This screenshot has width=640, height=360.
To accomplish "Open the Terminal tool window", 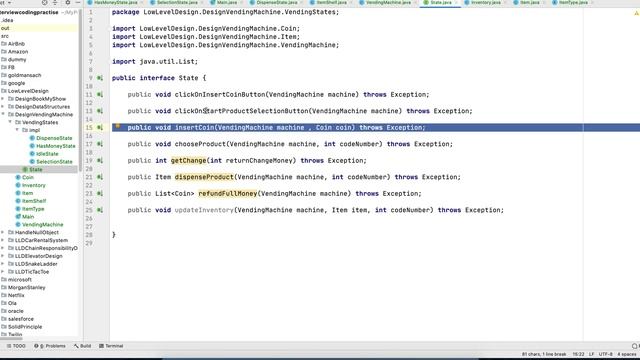I will click(111, 346).
